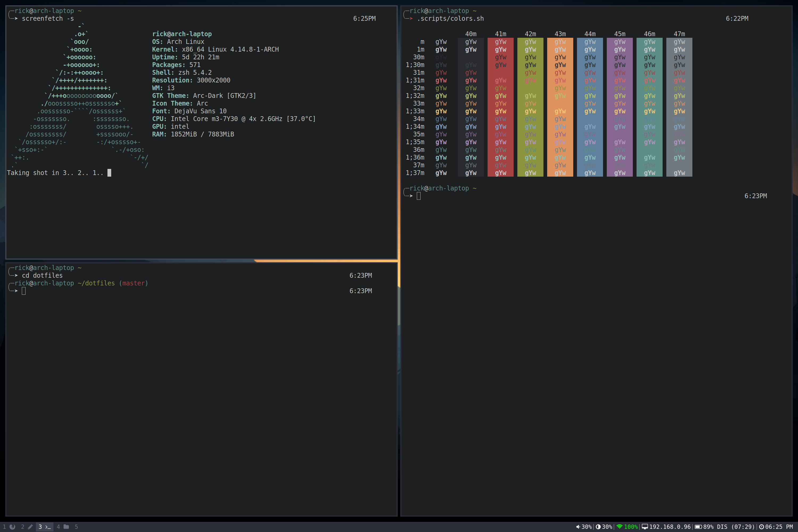Click the speaker volume icon in the status bar
This screenshot has height=532, width=798.
[x=578, y=527]
